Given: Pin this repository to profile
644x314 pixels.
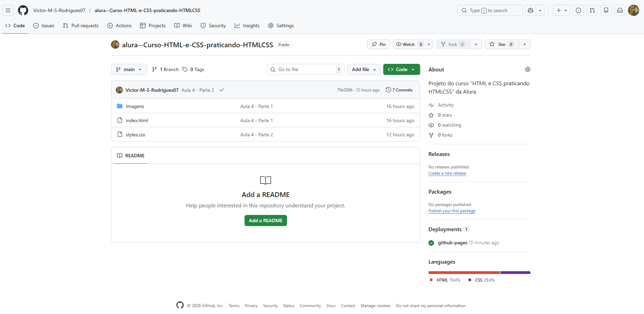Looking at the screenshot, I should coord(378,44).
